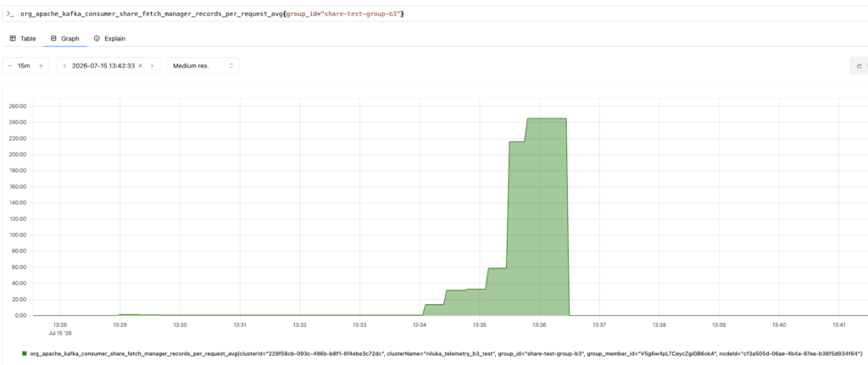
Task: Click the 15m range value field
Action: click(24, 66)
